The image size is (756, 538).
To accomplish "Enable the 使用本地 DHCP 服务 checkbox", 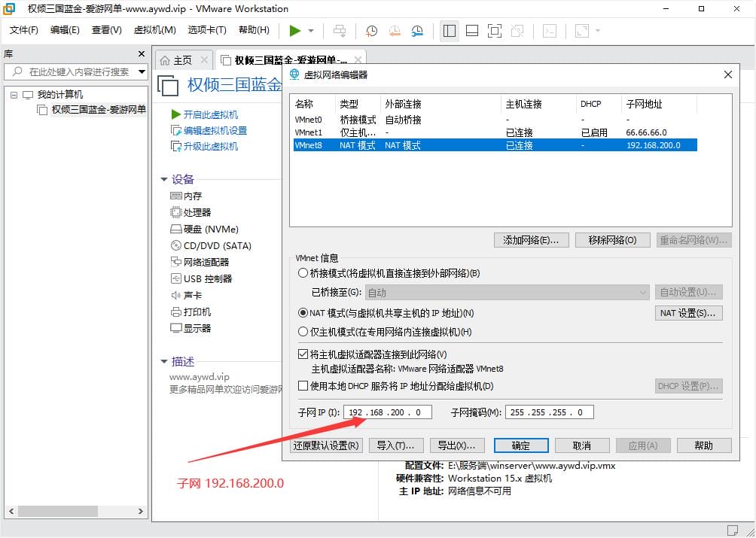I will click(x=303, y=386).
